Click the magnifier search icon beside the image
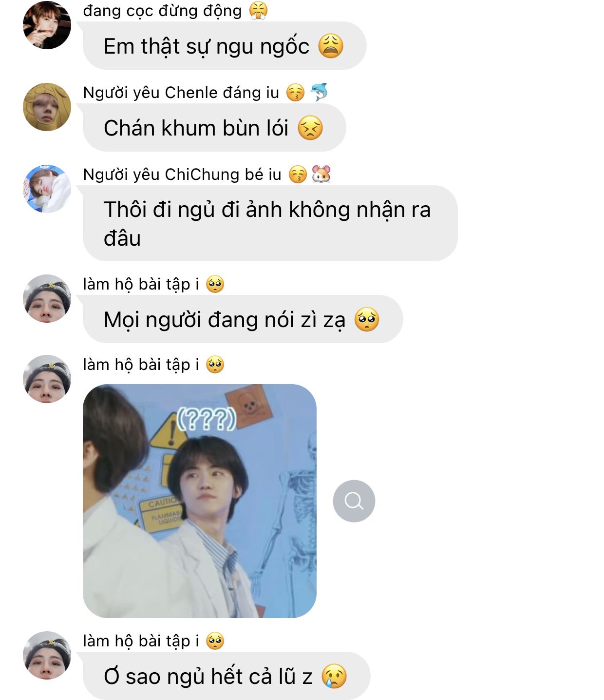604x700 pixels. 354,501
